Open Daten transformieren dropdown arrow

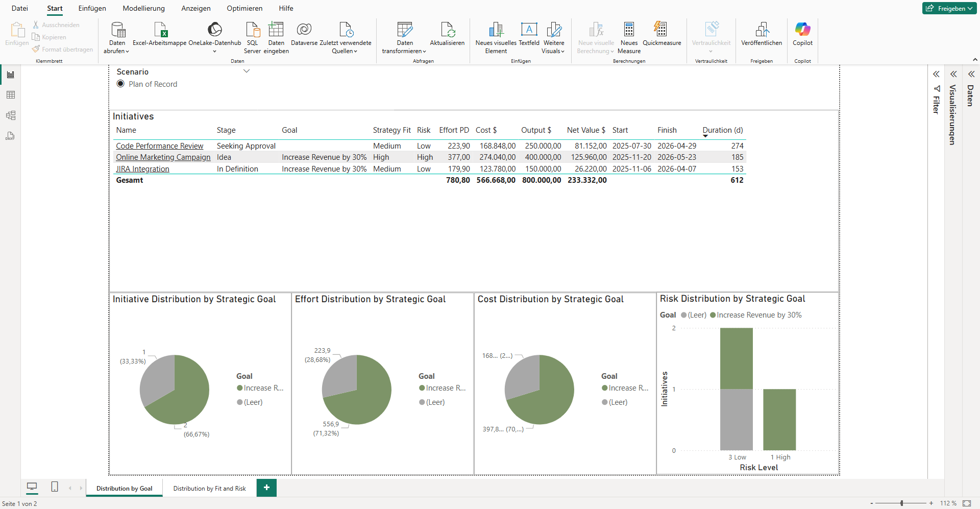pyautogui.click(x=424, y=51)
